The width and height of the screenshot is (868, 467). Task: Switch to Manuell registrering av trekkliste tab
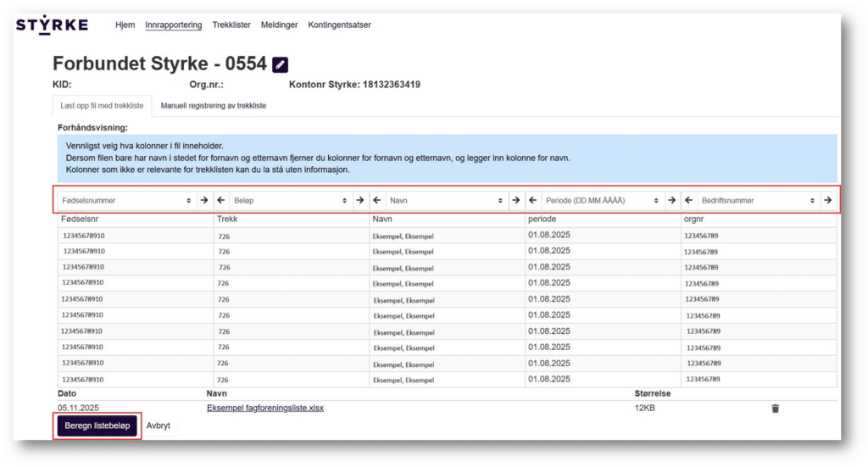(214, 106)
